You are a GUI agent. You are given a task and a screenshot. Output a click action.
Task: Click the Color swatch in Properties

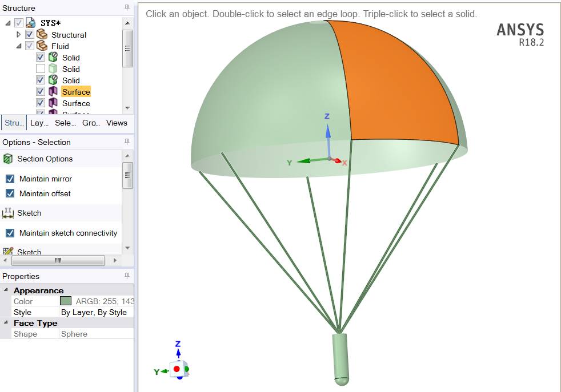coord(66,301)
